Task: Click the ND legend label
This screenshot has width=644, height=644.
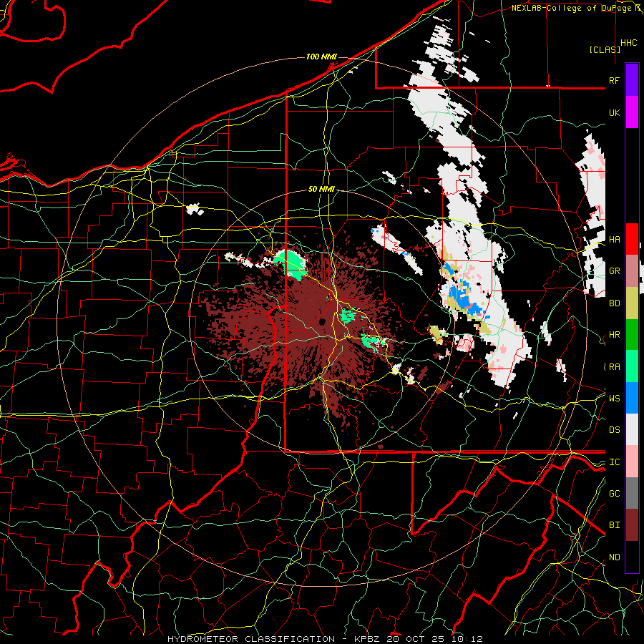Action: [614, 557]
